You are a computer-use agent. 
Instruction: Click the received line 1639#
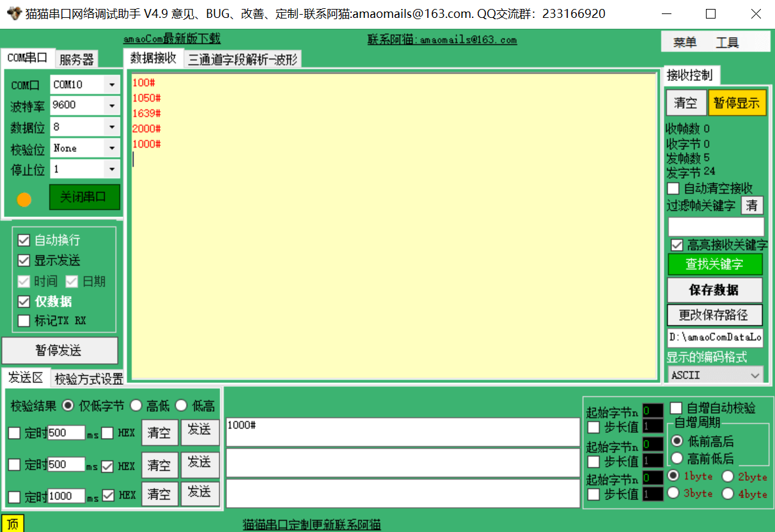point(146,114)
